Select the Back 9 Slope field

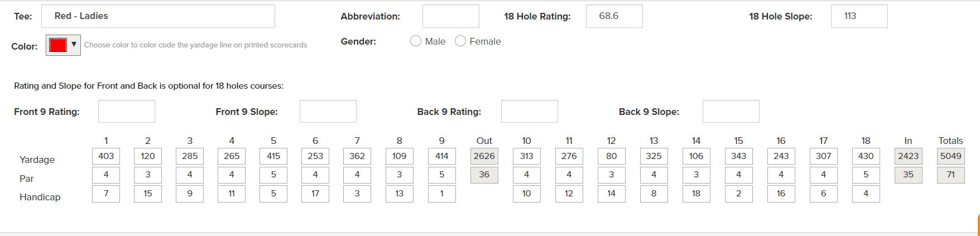pyautogui.click(x=731, y=112)
